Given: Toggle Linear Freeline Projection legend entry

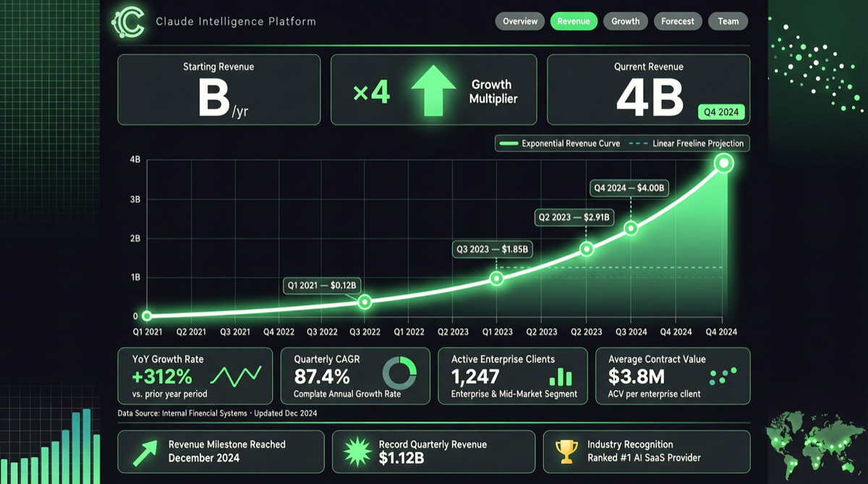Looking at the screenshot, I should (688, 143).
